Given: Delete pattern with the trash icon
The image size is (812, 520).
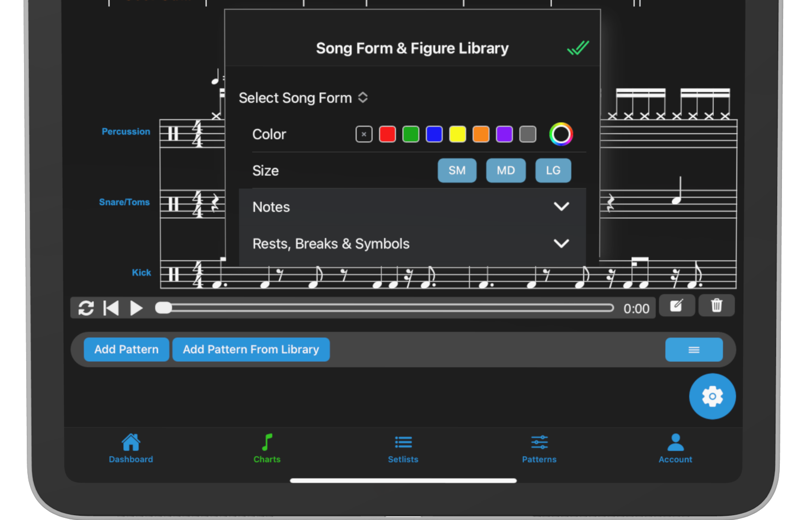Looking at the screenshot, I should [x=716, y=306].
